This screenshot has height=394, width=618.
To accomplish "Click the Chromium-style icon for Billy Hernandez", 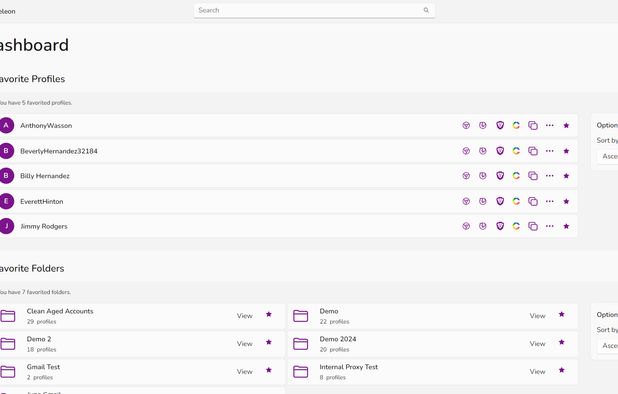I will click(x=466, y=176).
